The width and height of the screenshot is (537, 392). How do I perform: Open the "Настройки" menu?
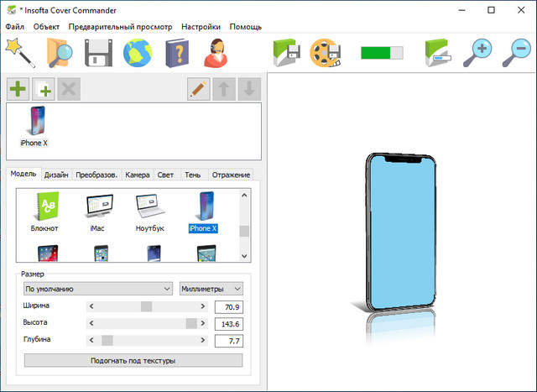pos(201,27)
